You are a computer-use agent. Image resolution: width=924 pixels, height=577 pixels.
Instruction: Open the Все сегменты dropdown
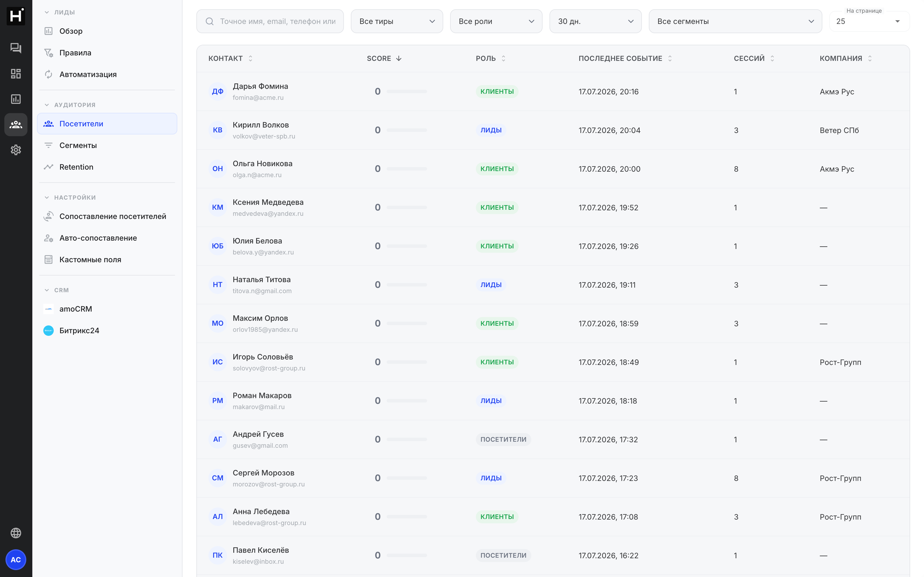[x=735, y=21]
